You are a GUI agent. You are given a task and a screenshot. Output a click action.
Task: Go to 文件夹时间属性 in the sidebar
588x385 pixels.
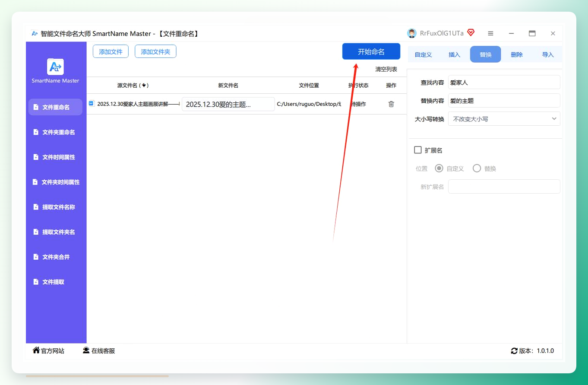[x=55, y=182]
